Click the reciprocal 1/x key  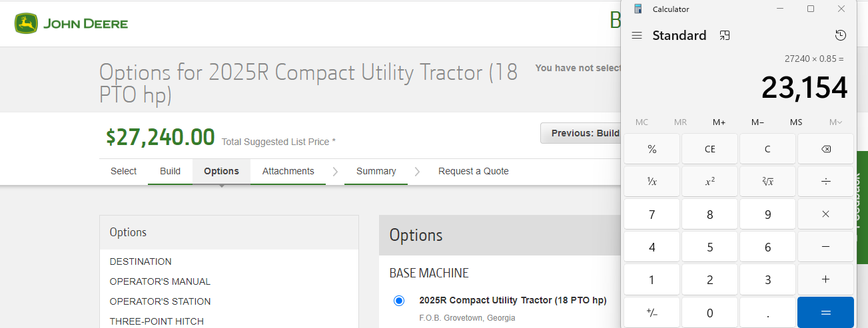[651, 182]
